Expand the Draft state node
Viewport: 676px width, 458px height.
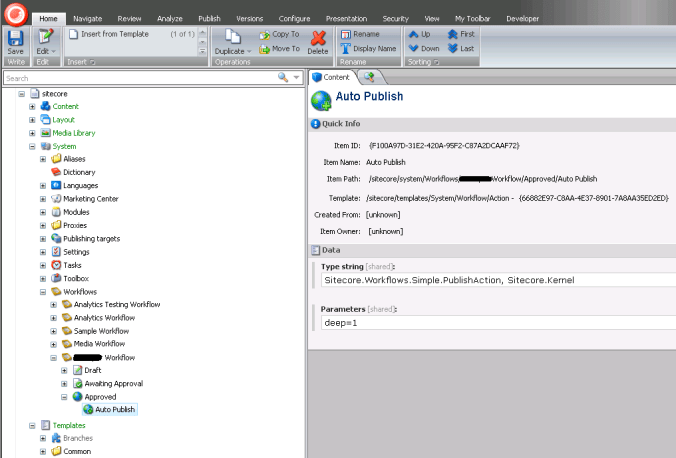pyautogui.click(x=64, y=370)
